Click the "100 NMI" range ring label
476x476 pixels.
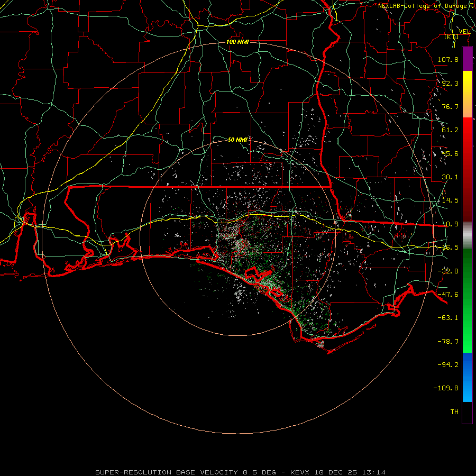coord(237,42)
